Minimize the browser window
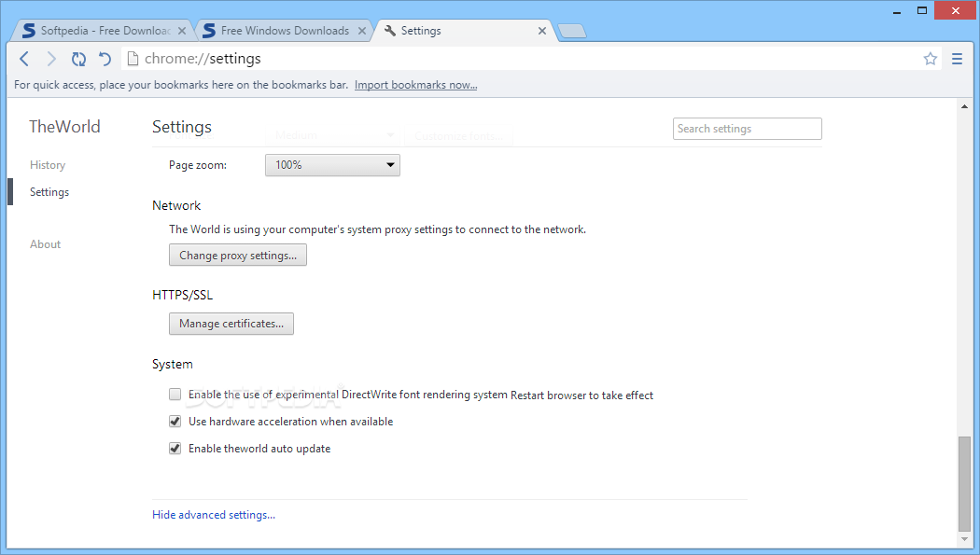This screenshot has height=555, width=980. 897,11
